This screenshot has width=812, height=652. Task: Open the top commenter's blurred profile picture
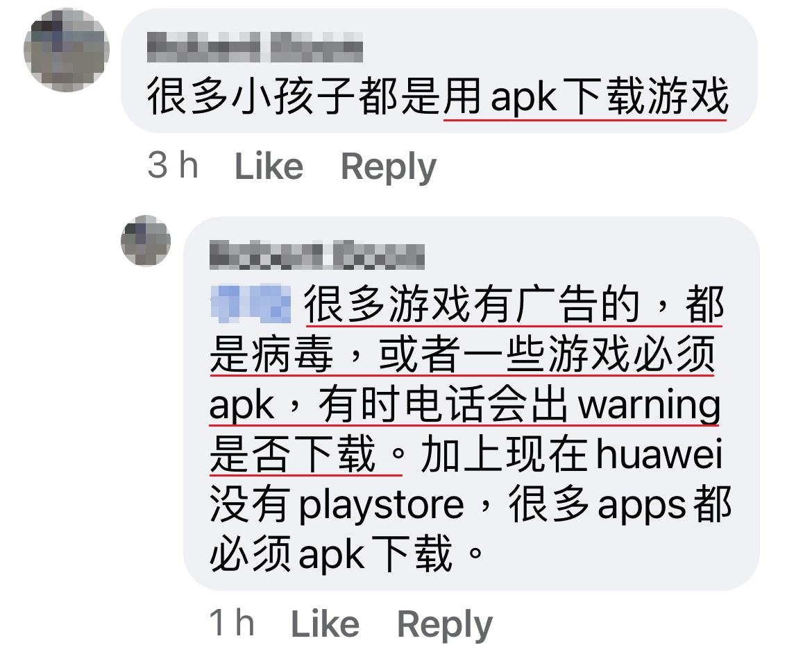coord(67,50)
